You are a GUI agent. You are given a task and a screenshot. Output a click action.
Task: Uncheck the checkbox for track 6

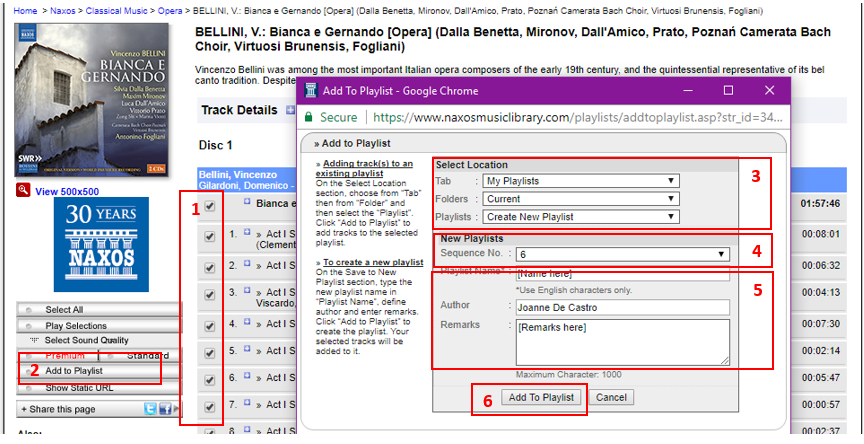pos(209,380)
